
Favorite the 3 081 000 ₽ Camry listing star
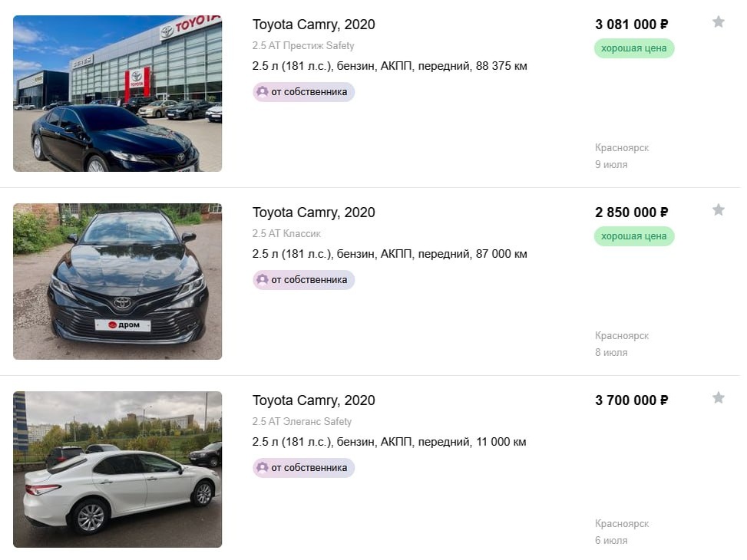tap(719, 21)
